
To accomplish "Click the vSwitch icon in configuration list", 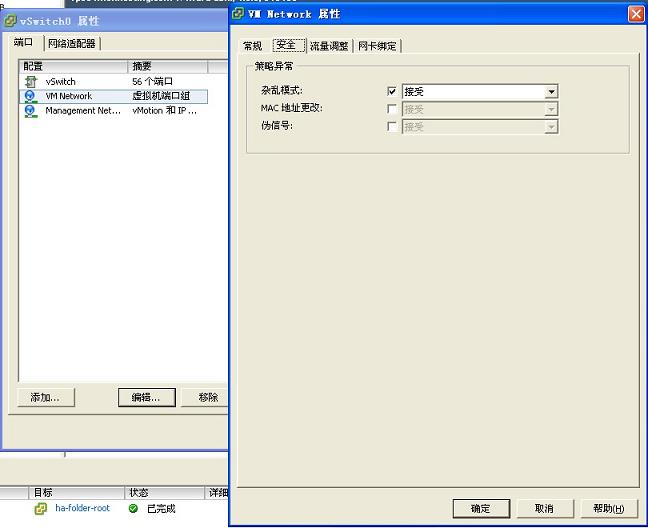I will [30, 81].
